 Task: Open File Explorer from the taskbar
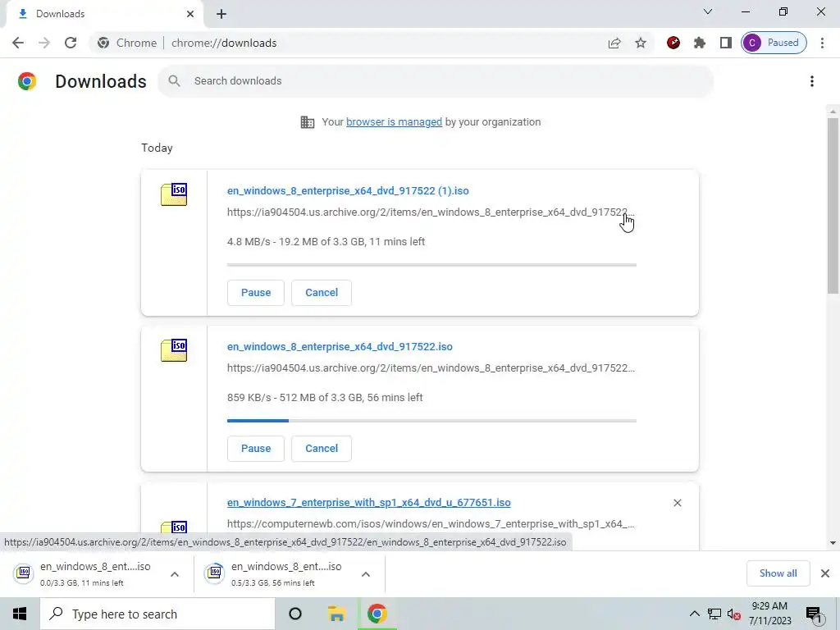click(336, 614)
